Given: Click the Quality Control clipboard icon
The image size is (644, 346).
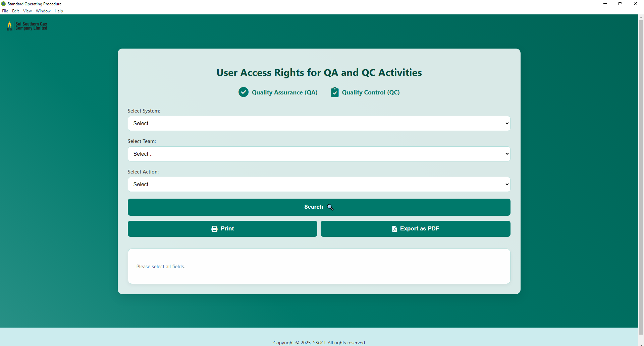Looking at the screenshot, I should pyautogui.click(x=335, y=92).
